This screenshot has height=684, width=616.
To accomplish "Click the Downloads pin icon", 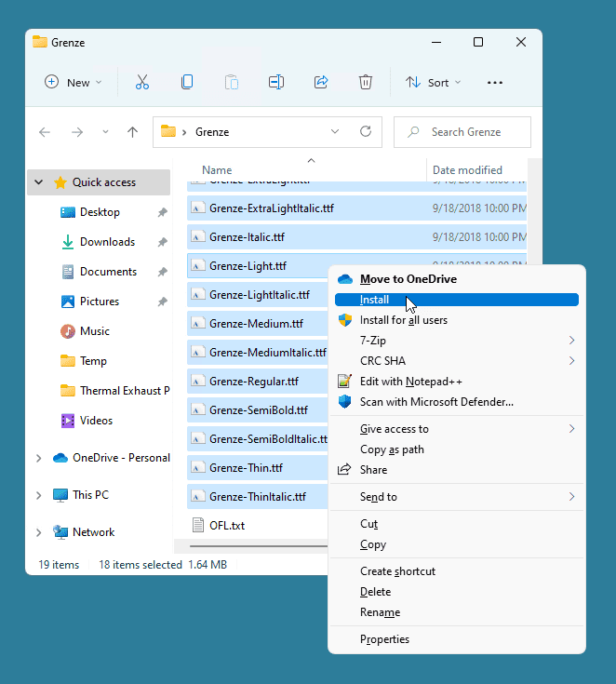I will coord(162,242).
